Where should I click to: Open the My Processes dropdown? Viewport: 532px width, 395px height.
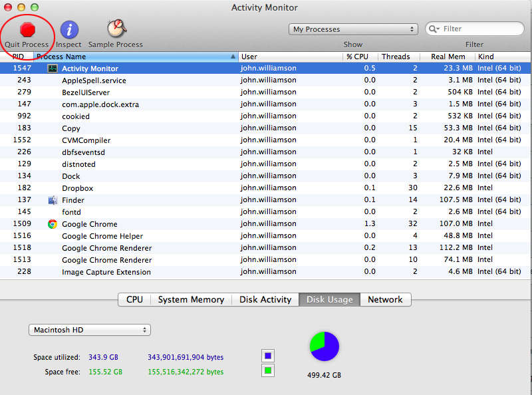tap(353, 29)
